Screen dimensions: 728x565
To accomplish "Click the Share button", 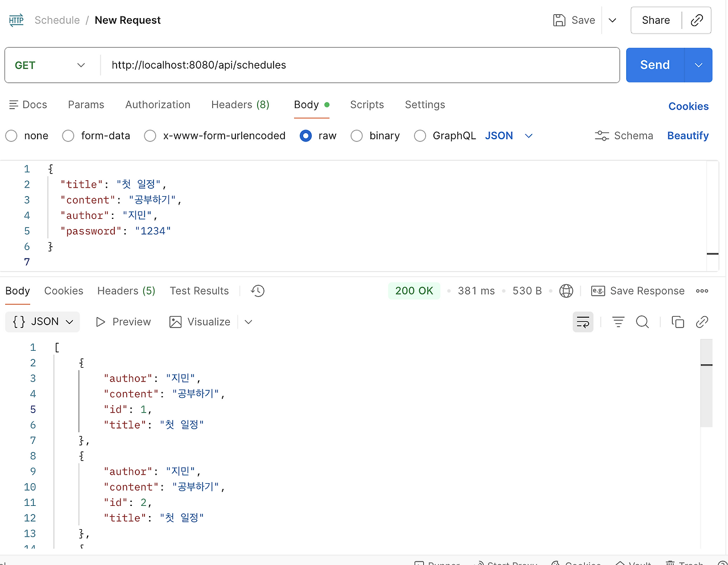I will pyautogui.click(x=656, y=20).
